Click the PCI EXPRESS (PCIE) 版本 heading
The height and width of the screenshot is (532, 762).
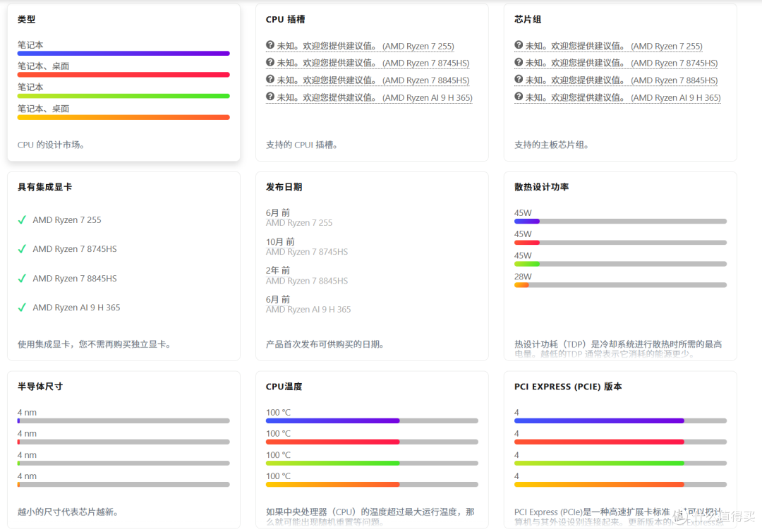[x=568, y=387]
